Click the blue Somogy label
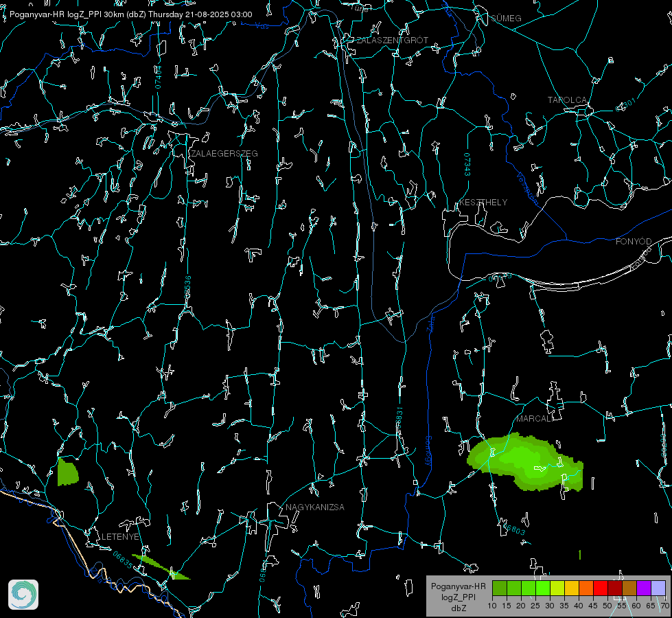Image resolution: width=672 pixels, height=618 pixels. (428, 451)
